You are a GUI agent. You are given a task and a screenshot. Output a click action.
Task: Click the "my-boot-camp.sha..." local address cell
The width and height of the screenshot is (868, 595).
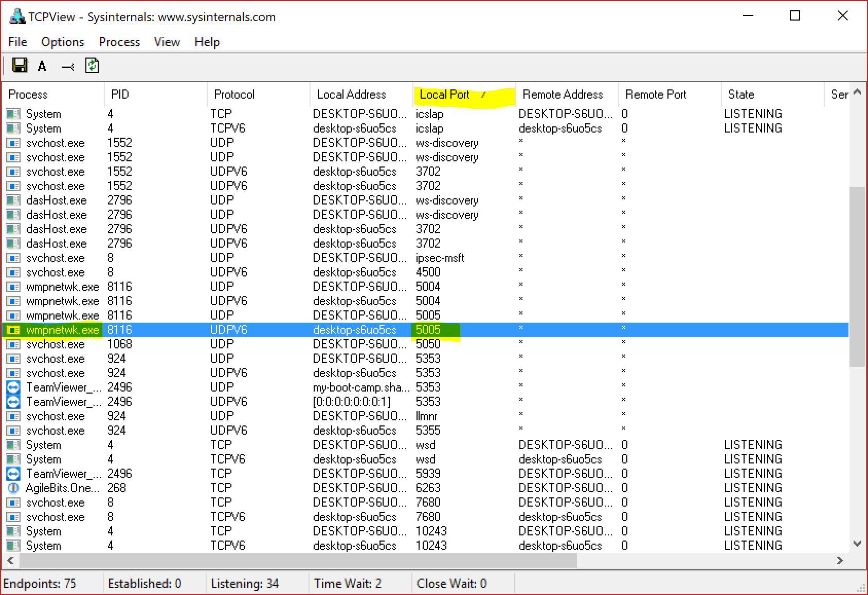(x=361, y=387)
